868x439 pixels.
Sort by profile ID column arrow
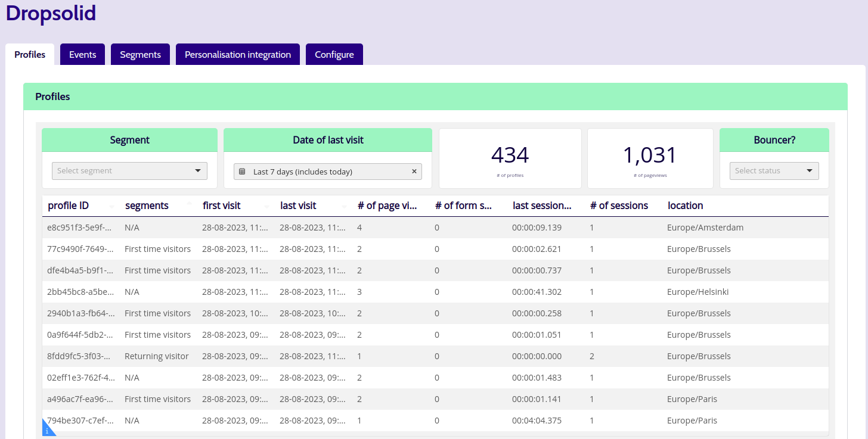click(112, 206)
